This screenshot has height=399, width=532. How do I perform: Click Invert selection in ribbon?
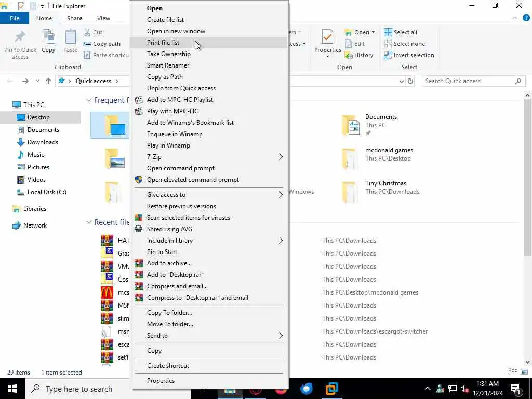point(409,55)
